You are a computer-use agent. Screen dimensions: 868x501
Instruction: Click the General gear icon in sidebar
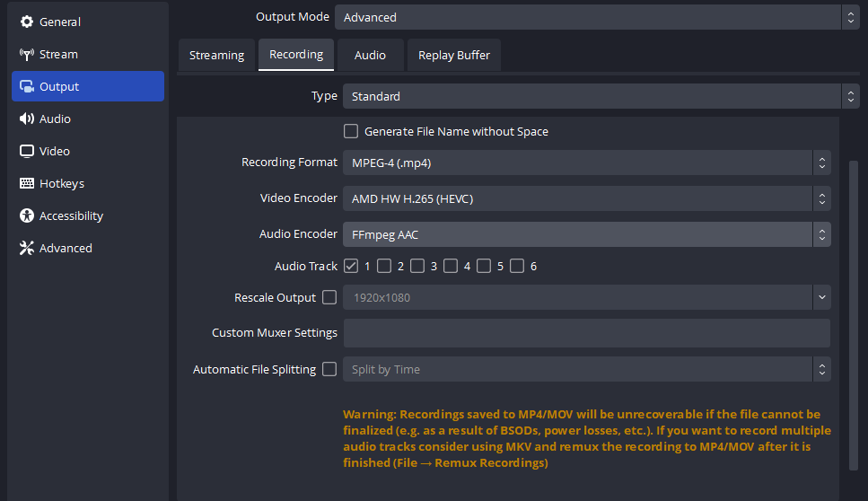pos(27,22)
